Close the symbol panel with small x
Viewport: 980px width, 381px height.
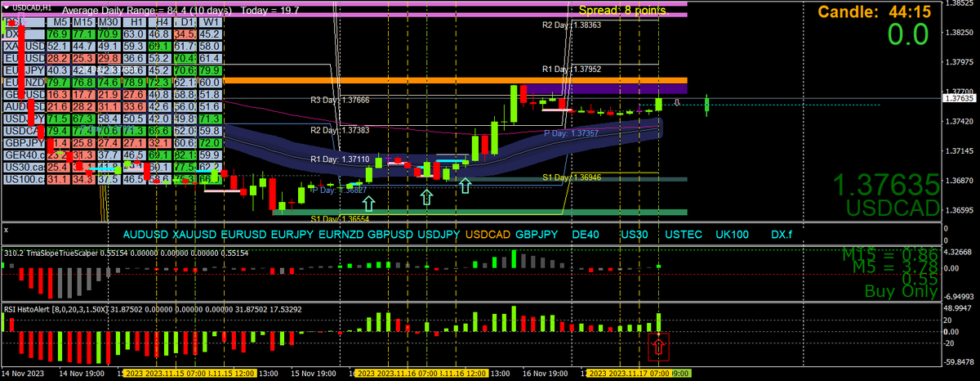click(6, 231)
